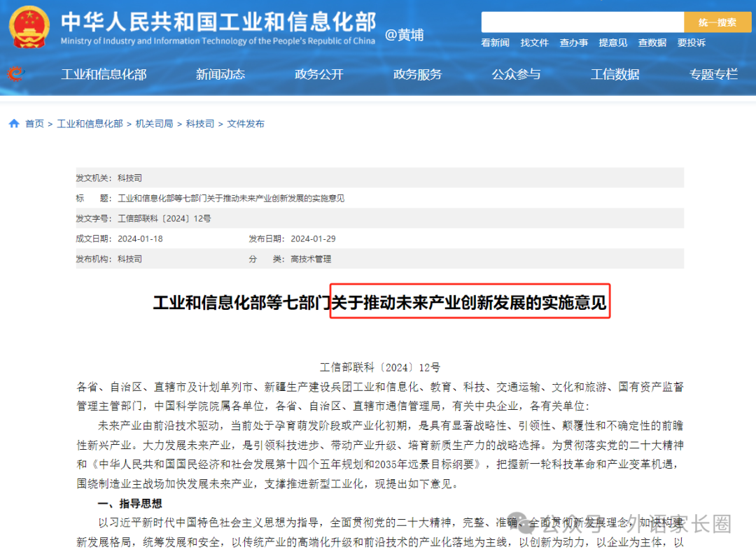Screen dimensions: 756x554
Task: Open the 提意见 quick link
Action: [x=612, y=43]
